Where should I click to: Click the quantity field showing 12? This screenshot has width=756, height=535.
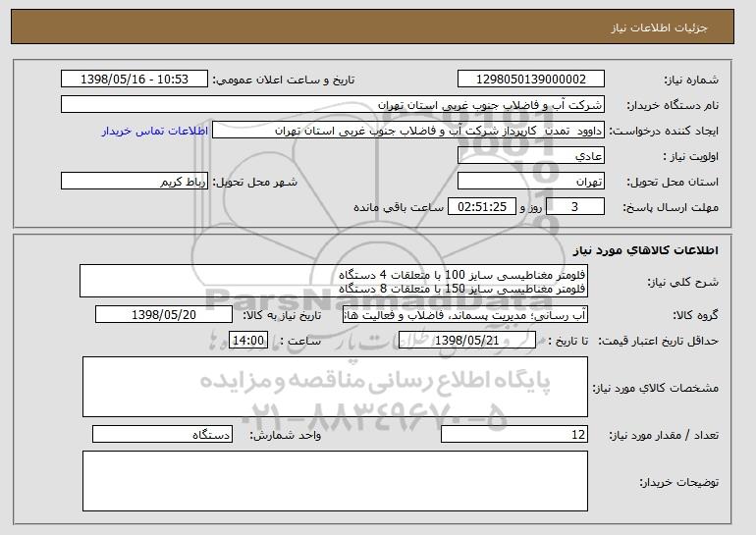514,435
